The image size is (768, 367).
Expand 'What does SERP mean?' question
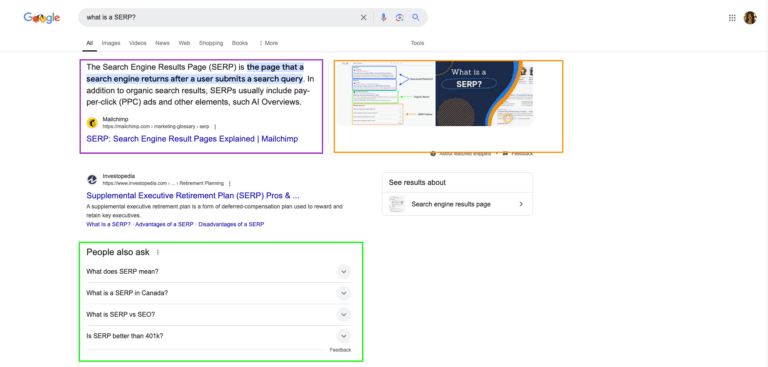pos(218,271)
